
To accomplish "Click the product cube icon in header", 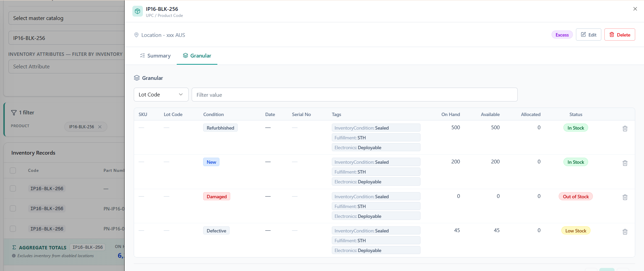I will [137, 11].
